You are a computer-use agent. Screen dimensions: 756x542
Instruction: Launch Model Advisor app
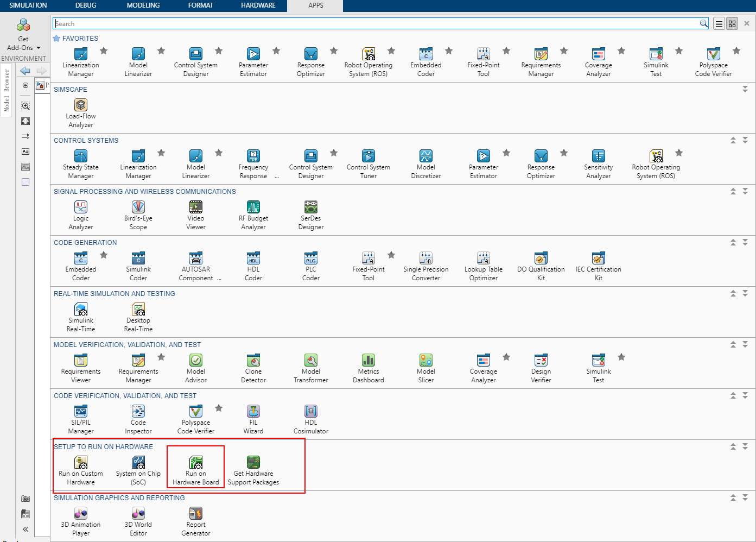click(196, 368)
